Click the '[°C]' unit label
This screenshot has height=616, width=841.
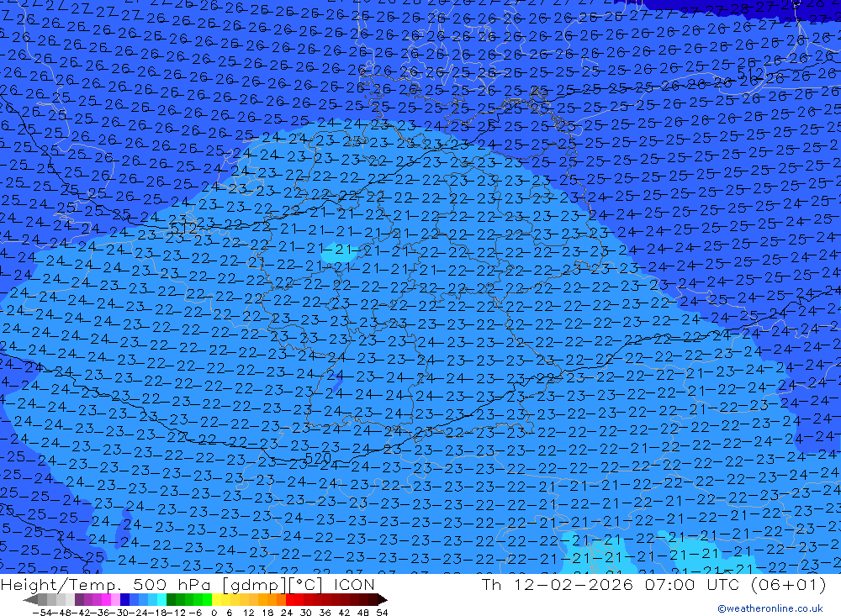click(305, 585)
